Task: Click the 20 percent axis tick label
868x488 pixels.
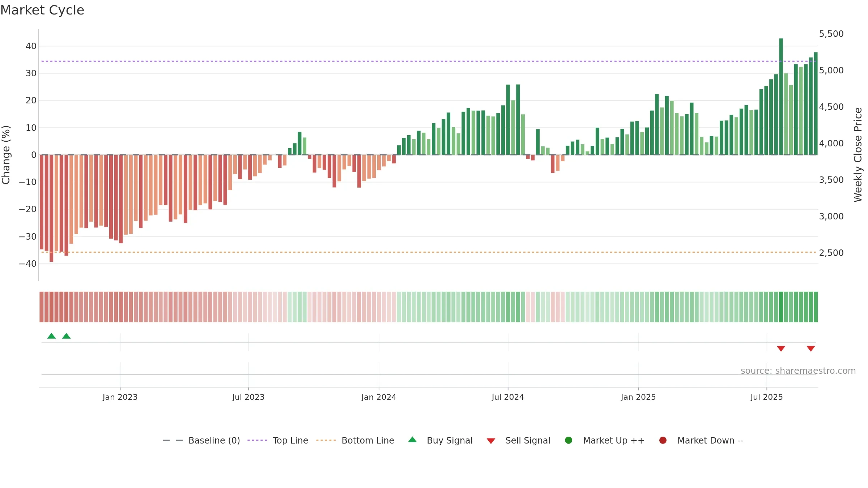Action: [x=31, y=100]
